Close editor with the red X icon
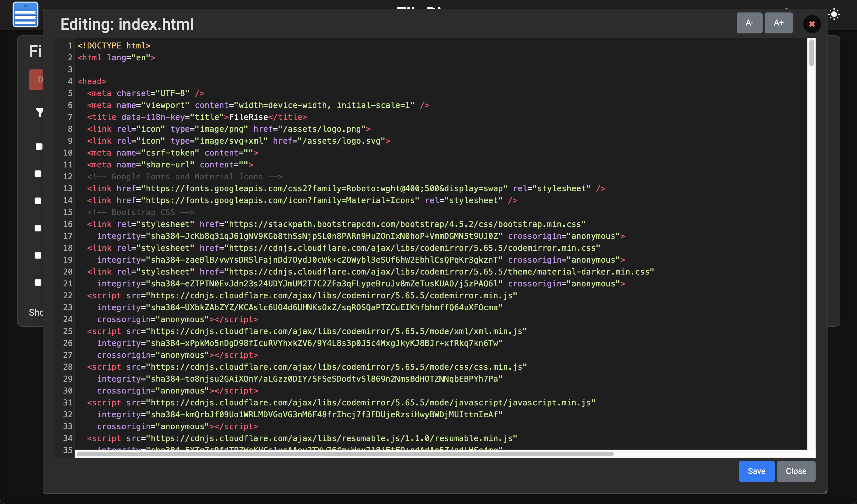Screen dimensions: 857x504 click(x=812, y=24)
